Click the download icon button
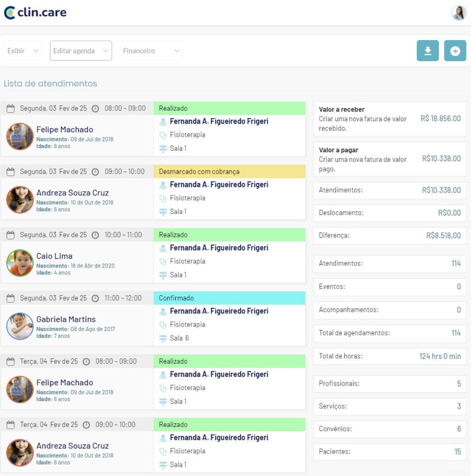 pyautogui.click(x=427, y=51)
